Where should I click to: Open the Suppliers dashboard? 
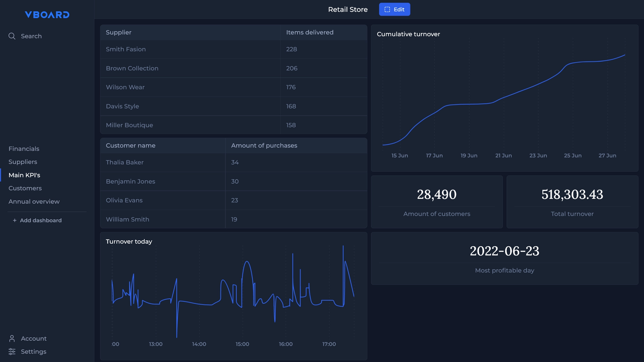click(x=22, y=162)
